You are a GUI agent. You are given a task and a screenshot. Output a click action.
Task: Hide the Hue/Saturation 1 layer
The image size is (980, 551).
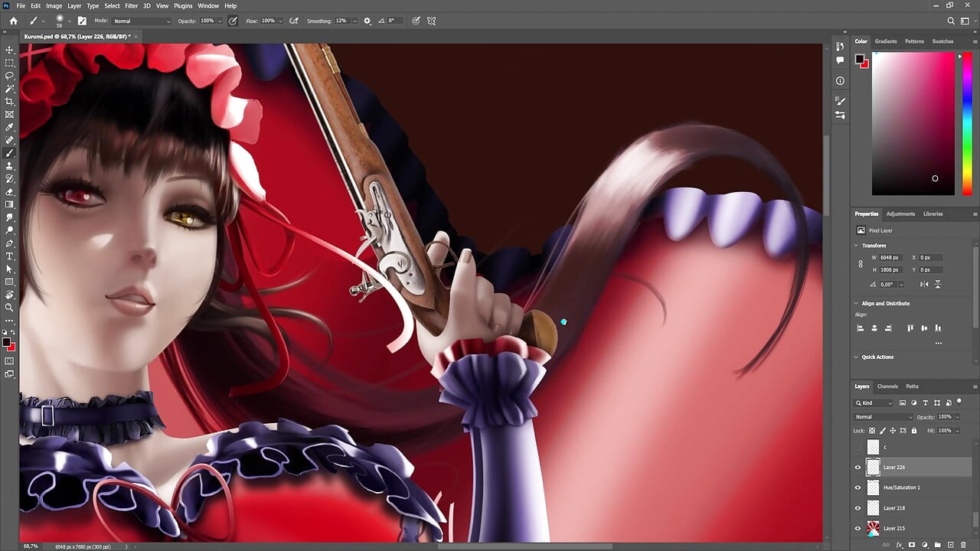coord(857,487)
